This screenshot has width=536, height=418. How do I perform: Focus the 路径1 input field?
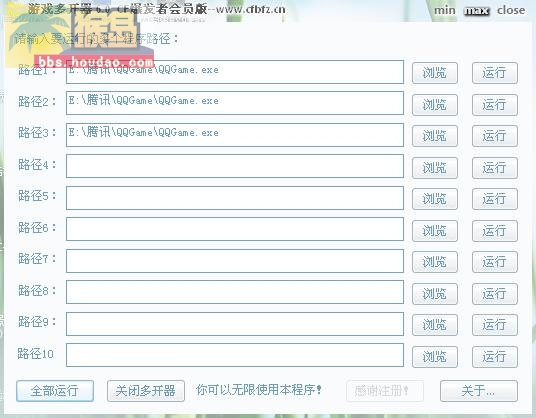[x=235, y=72]
